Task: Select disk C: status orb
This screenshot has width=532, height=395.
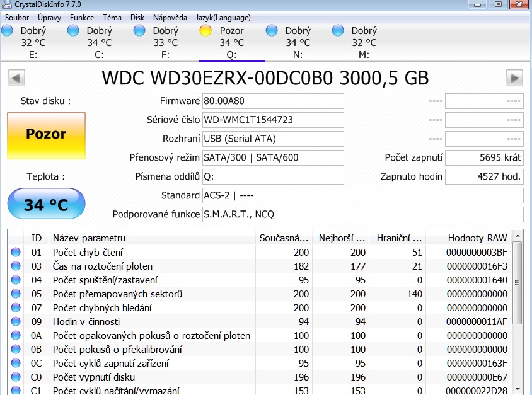Action: pyautogui.click(x=73, y=30)
